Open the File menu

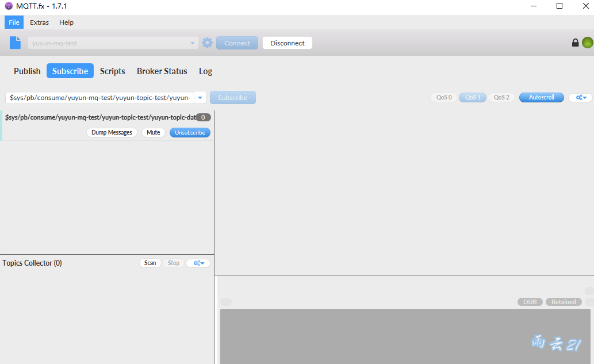tap(14, 22)
